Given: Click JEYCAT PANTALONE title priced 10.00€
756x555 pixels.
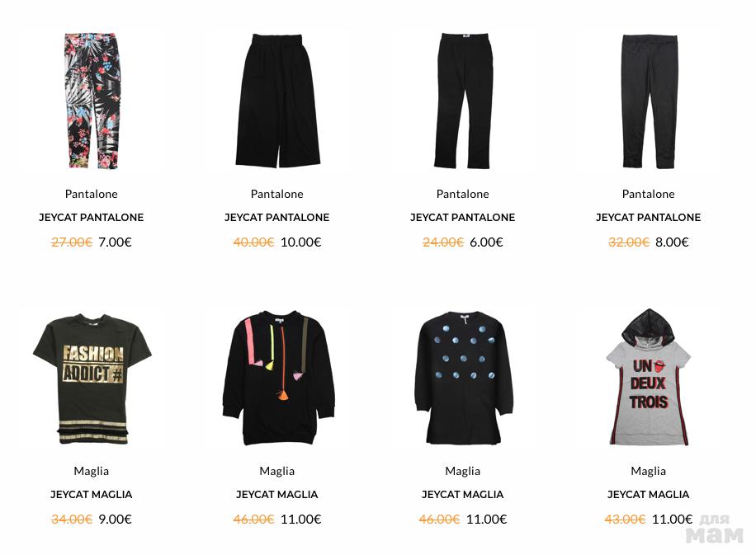Looking at the screenshot, I should point(276,217).
